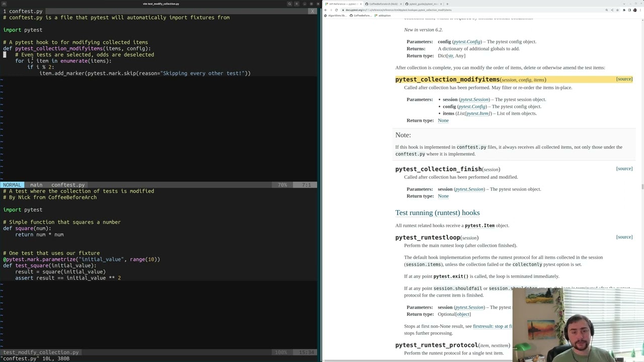Open the terminal hamburger menu
The image size is (644, 362).
click(297, 4)
